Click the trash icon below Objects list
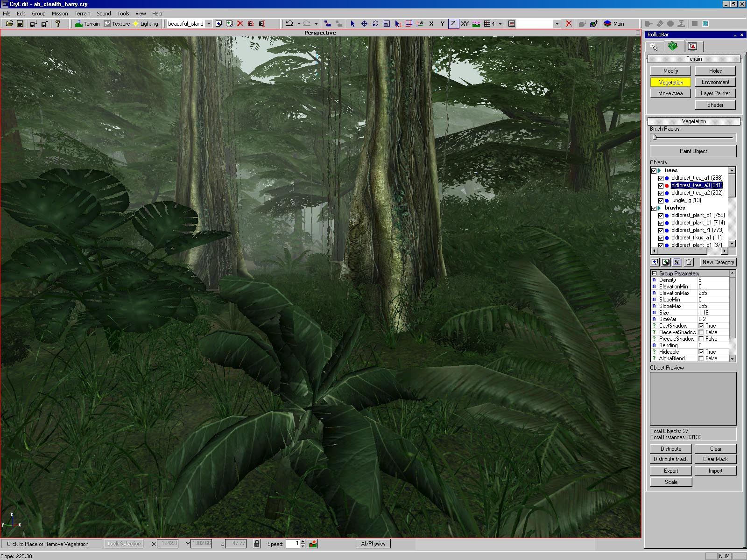Viewport: 747px width, 560px height. [689, 262]
